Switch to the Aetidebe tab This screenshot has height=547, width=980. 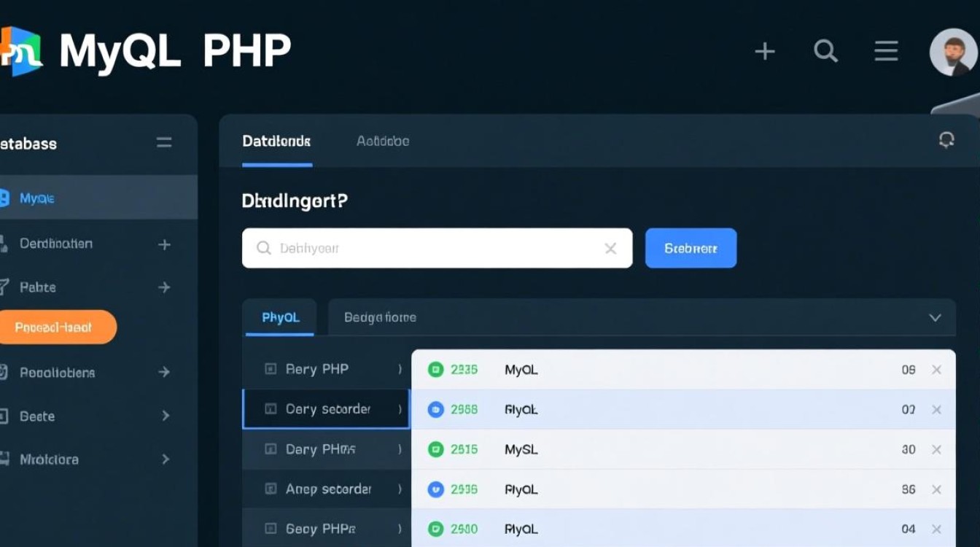(x=382, y=141)
